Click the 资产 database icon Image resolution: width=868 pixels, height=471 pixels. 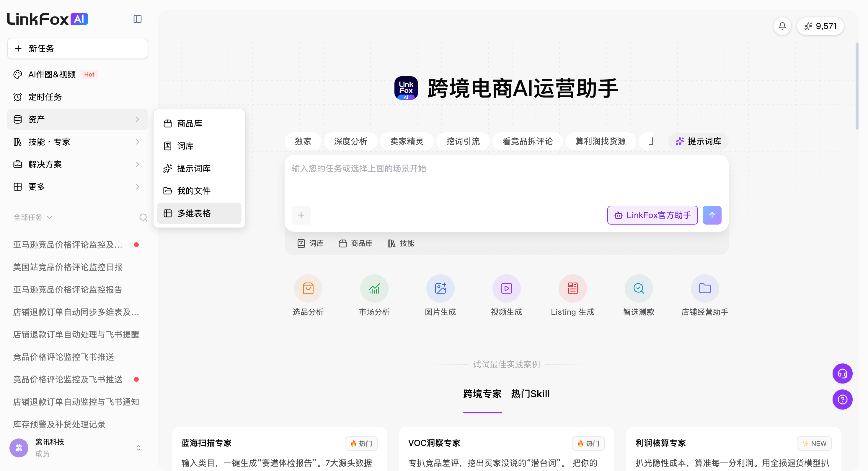click(17, 119)
